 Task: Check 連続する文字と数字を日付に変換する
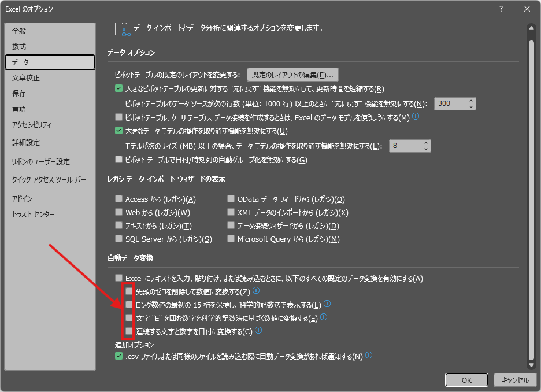point(129,331)
